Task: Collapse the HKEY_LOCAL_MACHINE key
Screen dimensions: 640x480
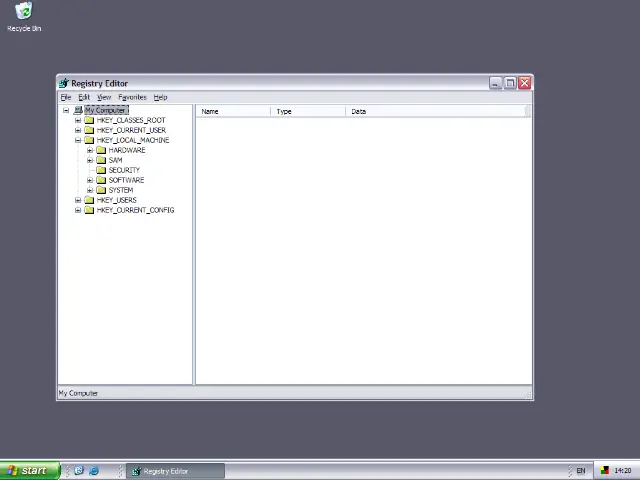Action: (78, 140)
